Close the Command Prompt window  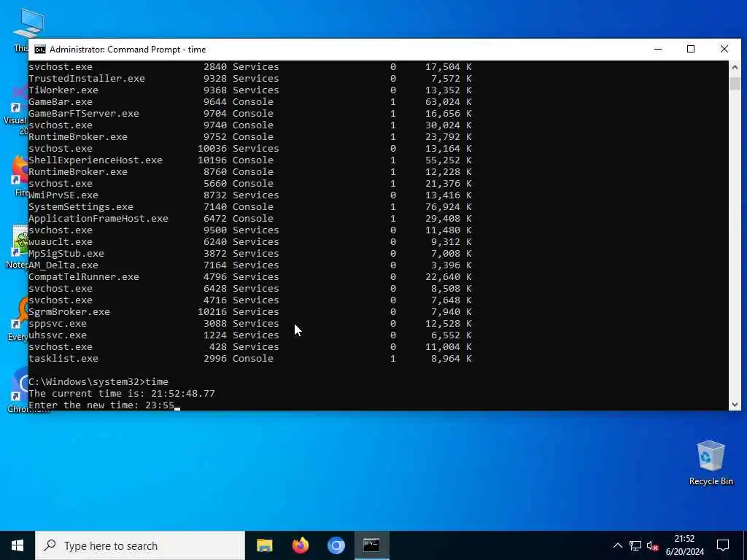point(724,49)
